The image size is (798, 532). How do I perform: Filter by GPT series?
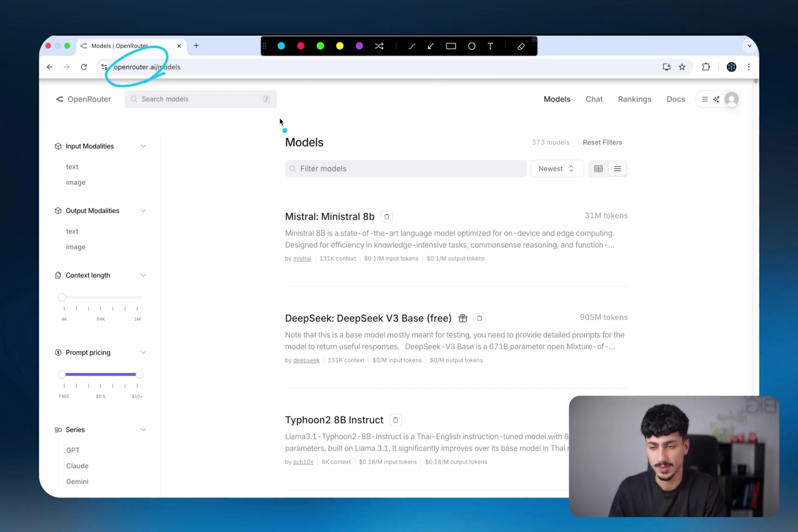point(73,450)
